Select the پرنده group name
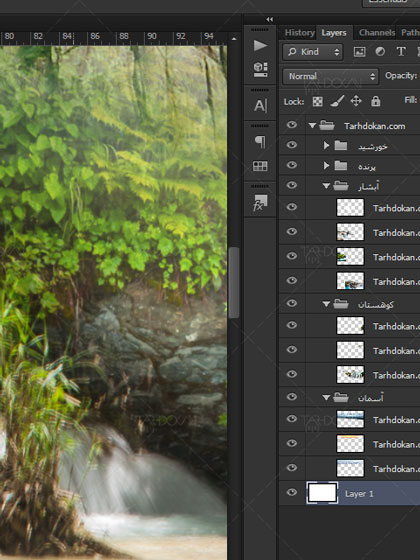 (x=366, y=166)
